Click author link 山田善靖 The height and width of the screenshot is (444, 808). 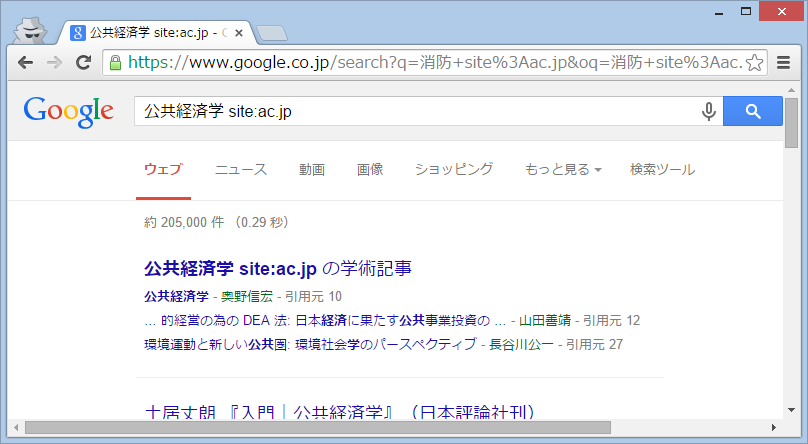(545, 320)
